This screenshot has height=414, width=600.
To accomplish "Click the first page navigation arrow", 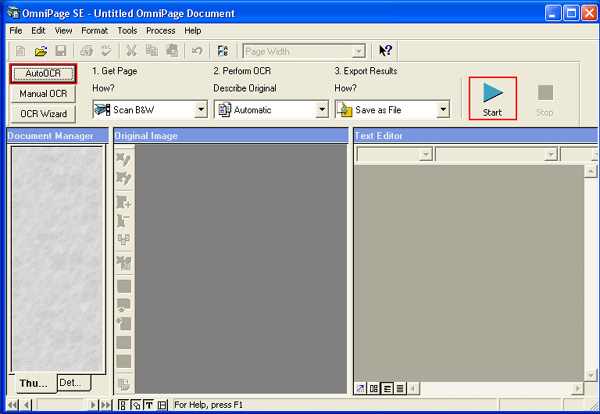I will click(10, 404).
